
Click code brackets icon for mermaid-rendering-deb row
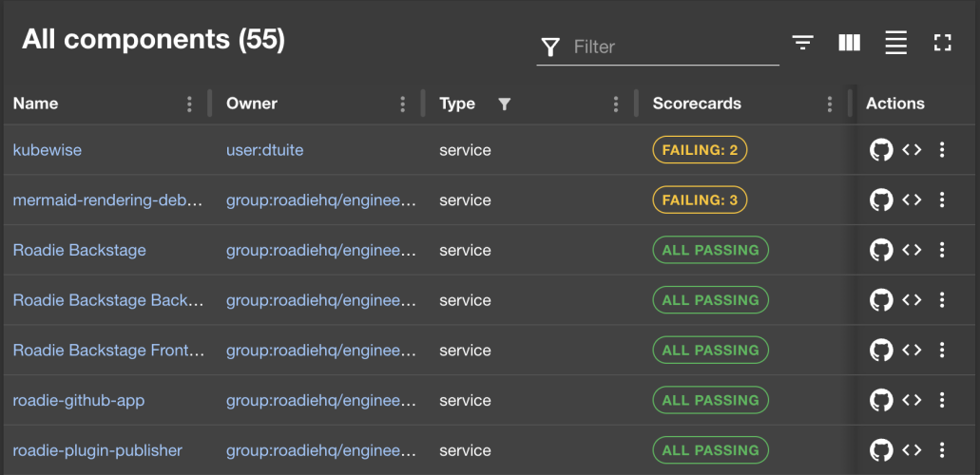coord(912,199)
